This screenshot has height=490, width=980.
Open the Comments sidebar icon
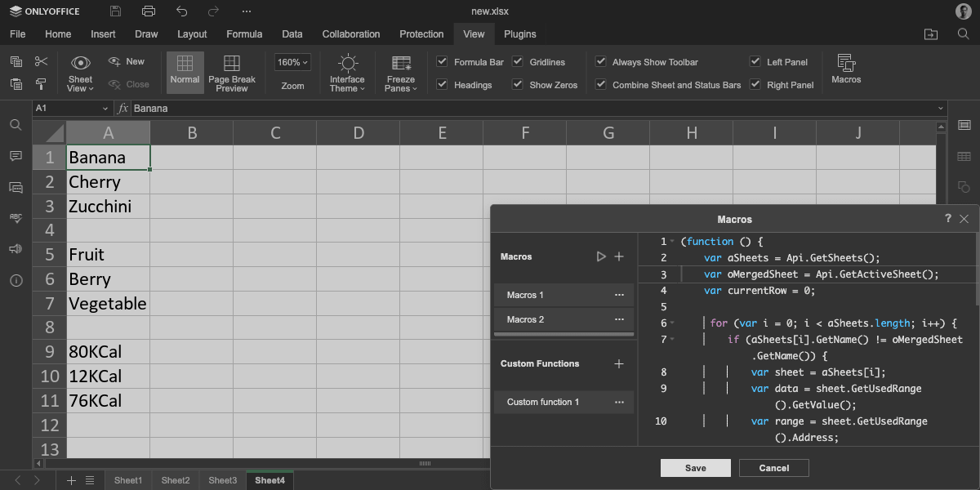(x=16, y=156)
